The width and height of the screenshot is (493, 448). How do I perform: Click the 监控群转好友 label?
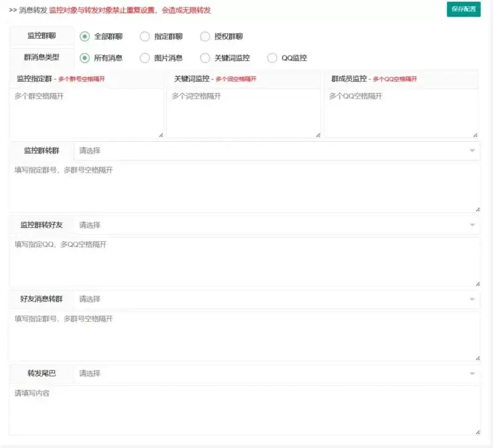[x=41, y=225]
